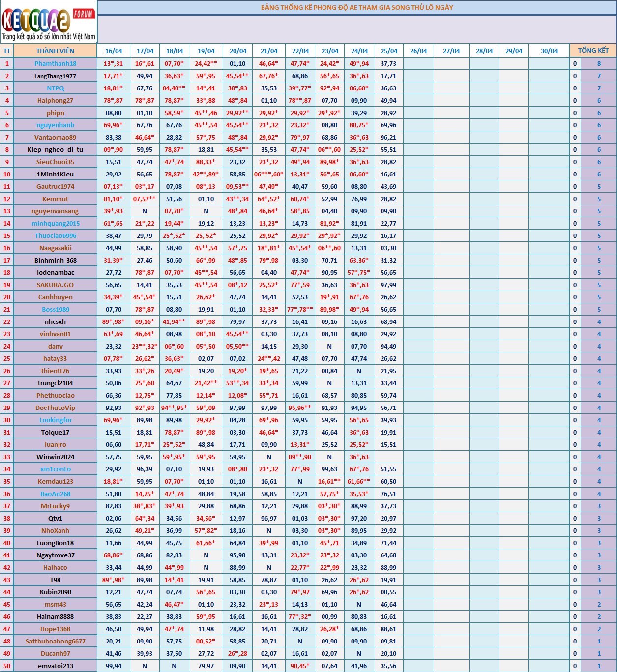The width and height of the screenshot is (617, 672).
Task: Select the 30/04 date column header
Action: coord(549,51)
